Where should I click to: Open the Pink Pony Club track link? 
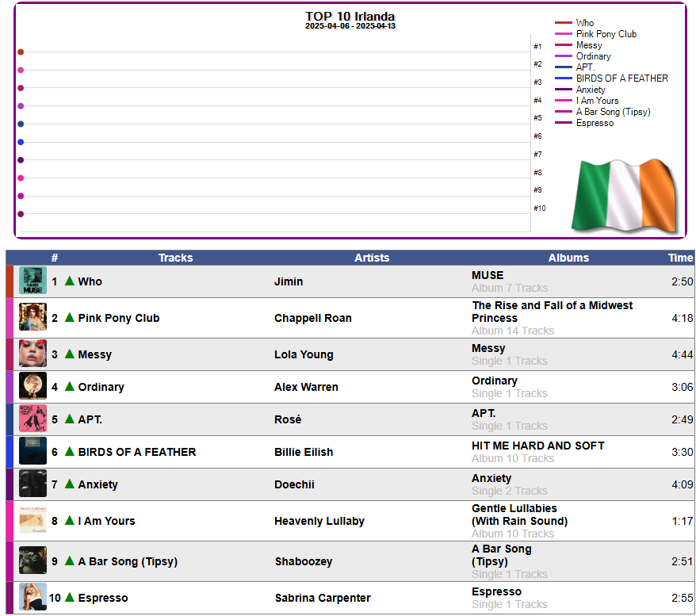(119, 318)
